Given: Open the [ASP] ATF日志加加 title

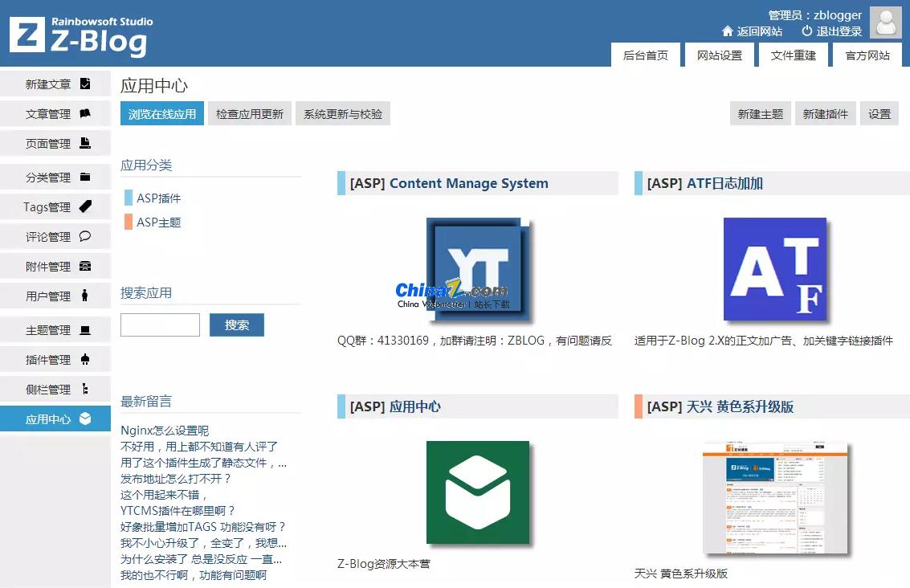Looking at the screenshot, I should click(x=704, y=183).
